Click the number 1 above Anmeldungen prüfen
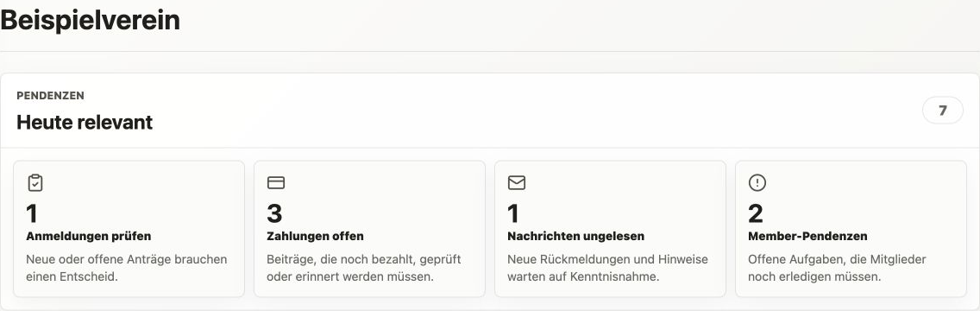This screenshot has height=311, width=980. click(x=32, y=214)
